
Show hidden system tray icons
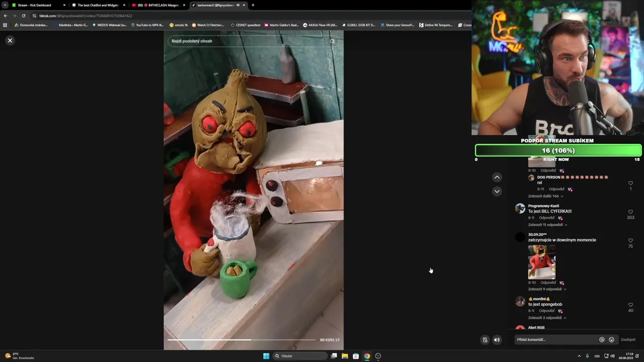pyautogui.click(x=579, y=356)
